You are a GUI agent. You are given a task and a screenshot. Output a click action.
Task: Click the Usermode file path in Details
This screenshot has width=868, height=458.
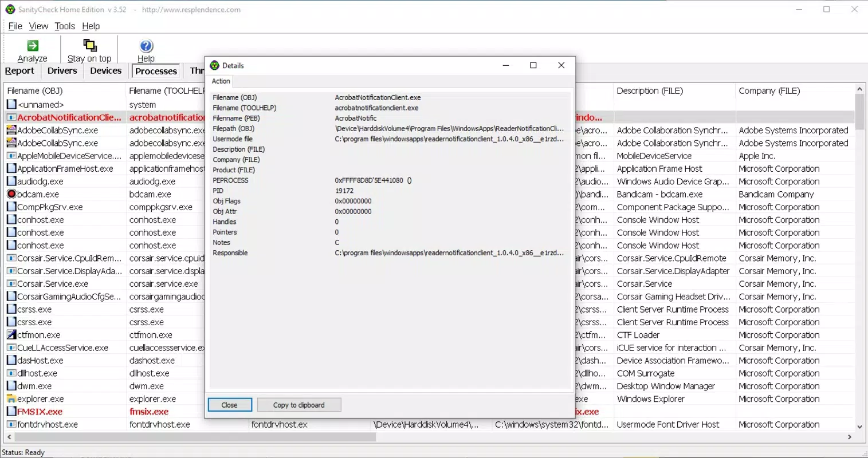tap(449, 139)
